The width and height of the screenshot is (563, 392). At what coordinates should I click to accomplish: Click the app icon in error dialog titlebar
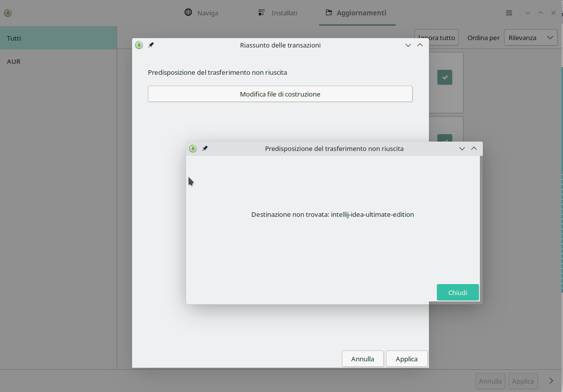coord(193,148)
